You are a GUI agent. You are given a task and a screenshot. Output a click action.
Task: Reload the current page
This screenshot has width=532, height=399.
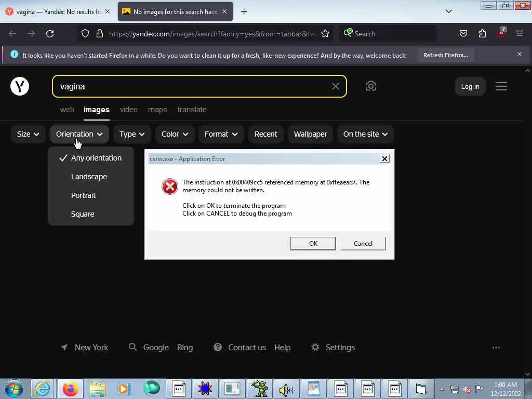point(50,34)
